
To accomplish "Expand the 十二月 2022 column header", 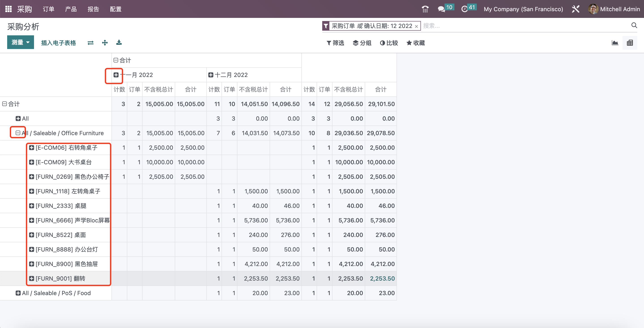I will (211, 75).
